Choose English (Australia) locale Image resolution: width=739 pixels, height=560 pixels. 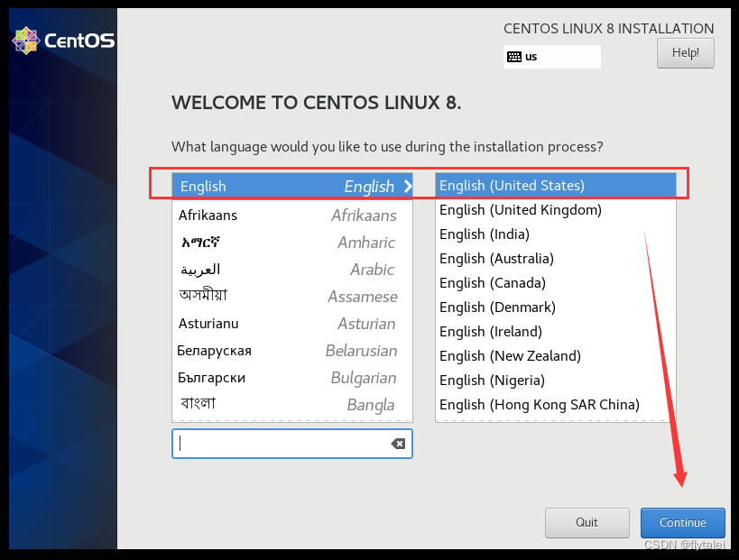click(x=556, y=259)
